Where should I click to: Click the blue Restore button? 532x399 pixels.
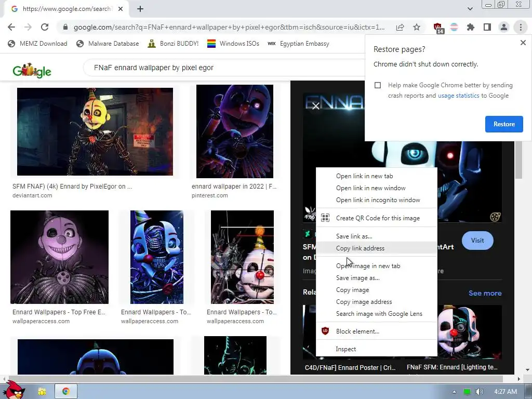pyautogui.click(x=504, y=124)
